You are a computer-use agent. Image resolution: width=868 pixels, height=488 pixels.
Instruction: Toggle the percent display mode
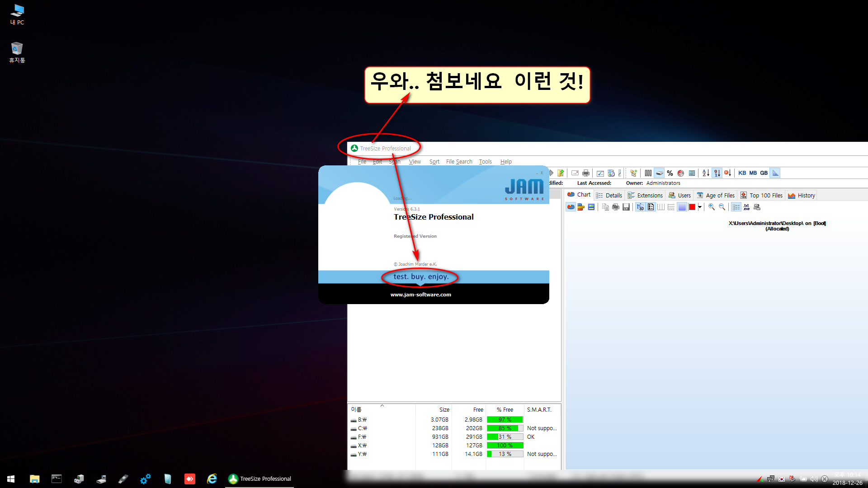pos(670,173)
